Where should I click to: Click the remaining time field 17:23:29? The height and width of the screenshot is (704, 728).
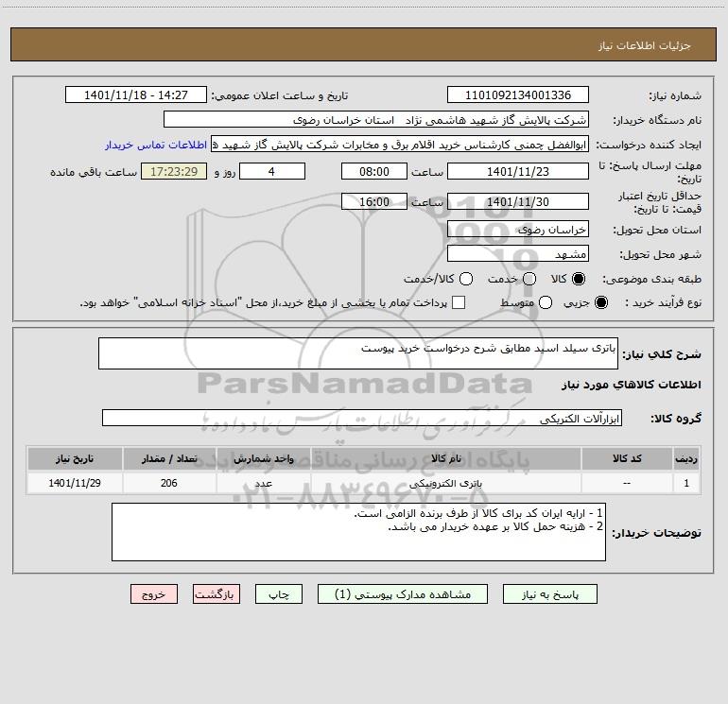tap(174, 171)
